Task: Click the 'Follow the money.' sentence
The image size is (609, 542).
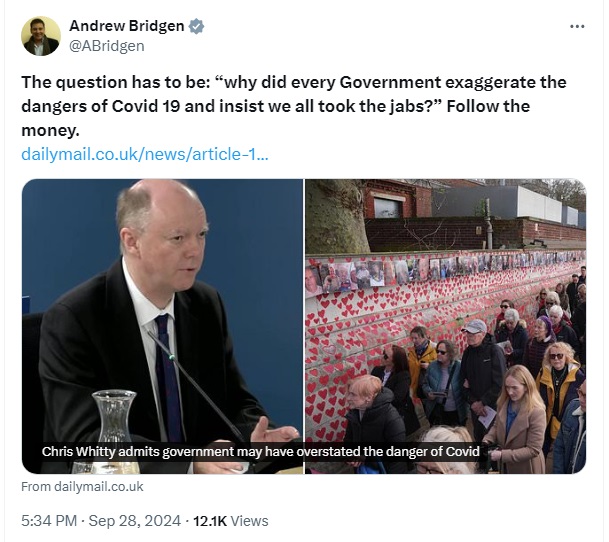Action: click(x=276, y=118)
